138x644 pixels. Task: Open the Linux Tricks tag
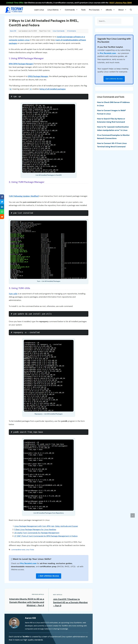tap(30, 550)
